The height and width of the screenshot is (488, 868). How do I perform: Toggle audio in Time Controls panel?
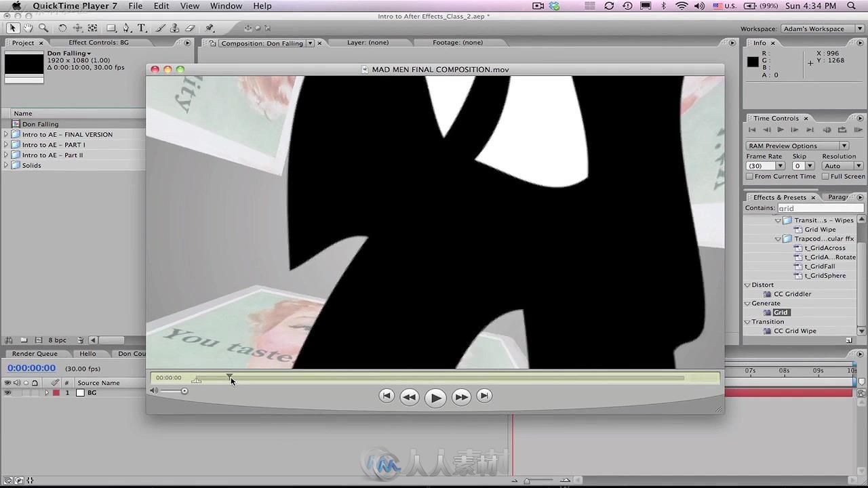827,129
